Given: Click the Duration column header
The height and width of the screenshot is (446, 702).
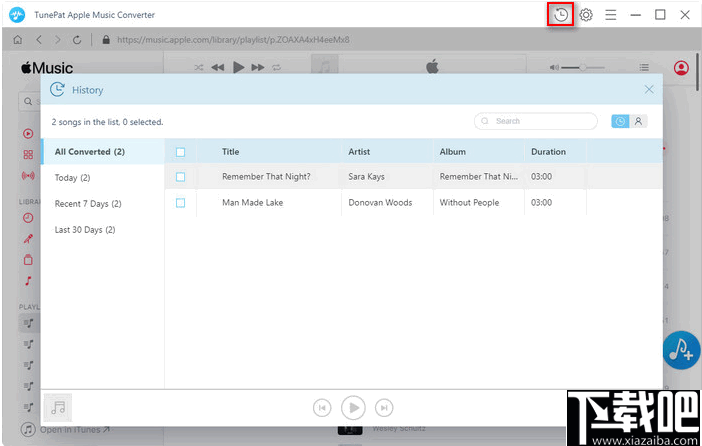Looking at the screenshot, I should 548,152.
